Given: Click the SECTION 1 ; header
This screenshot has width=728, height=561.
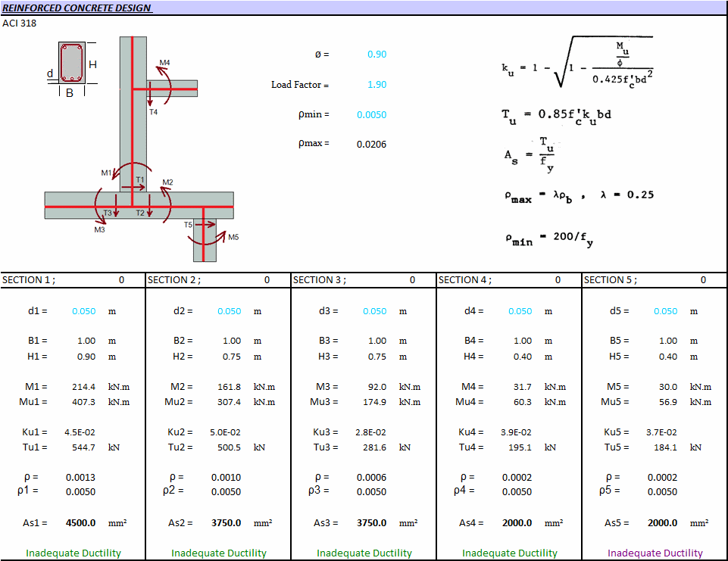Looking at the screenshot, I should [29, 280].
